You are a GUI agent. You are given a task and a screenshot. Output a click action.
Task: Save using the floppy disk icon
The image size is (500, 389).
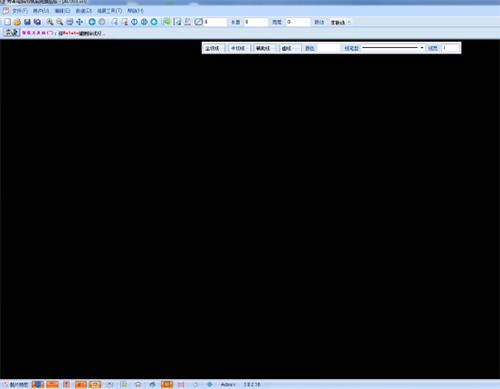click(27, 22)
